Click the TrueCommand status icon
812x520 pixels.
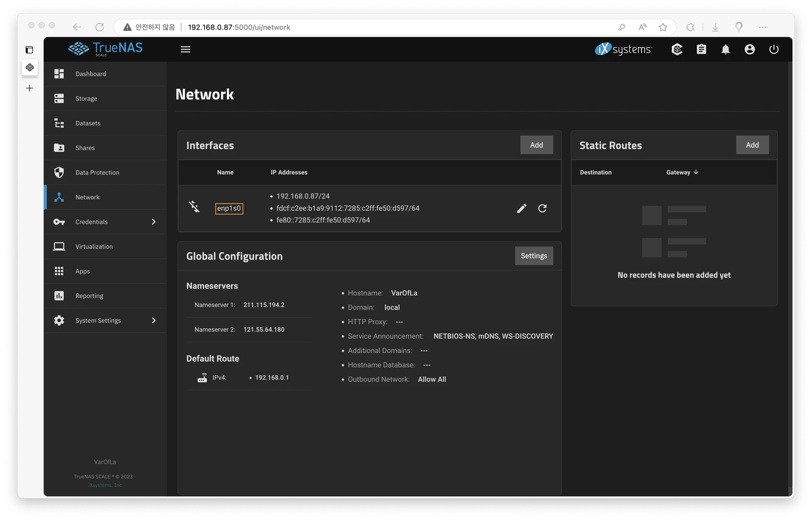click(677, 50)
